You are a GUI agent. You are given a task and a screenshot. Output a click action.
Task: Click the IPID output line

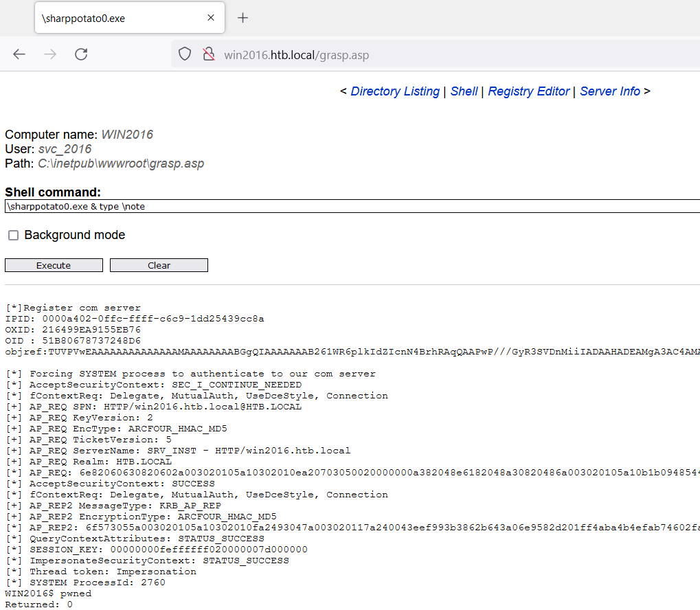click(135, 319)
